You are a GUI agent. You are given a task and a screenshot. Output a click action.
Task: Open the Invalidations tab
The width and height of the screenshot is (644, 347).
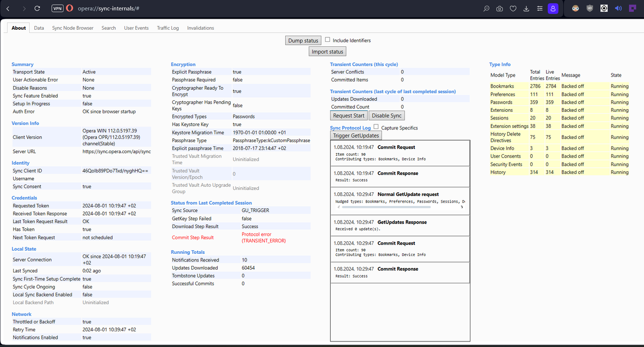201,28
